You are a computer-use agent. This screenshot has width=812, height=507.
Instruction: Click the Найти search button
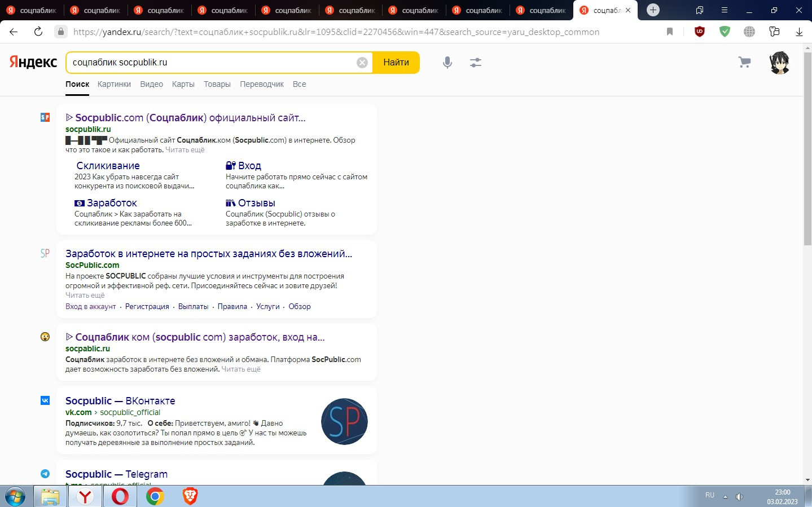pos(396,63)
